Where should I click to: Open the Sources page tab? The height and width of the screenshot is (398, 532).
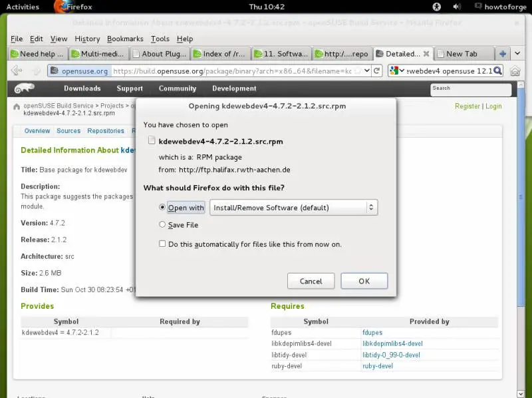(68, 130)
